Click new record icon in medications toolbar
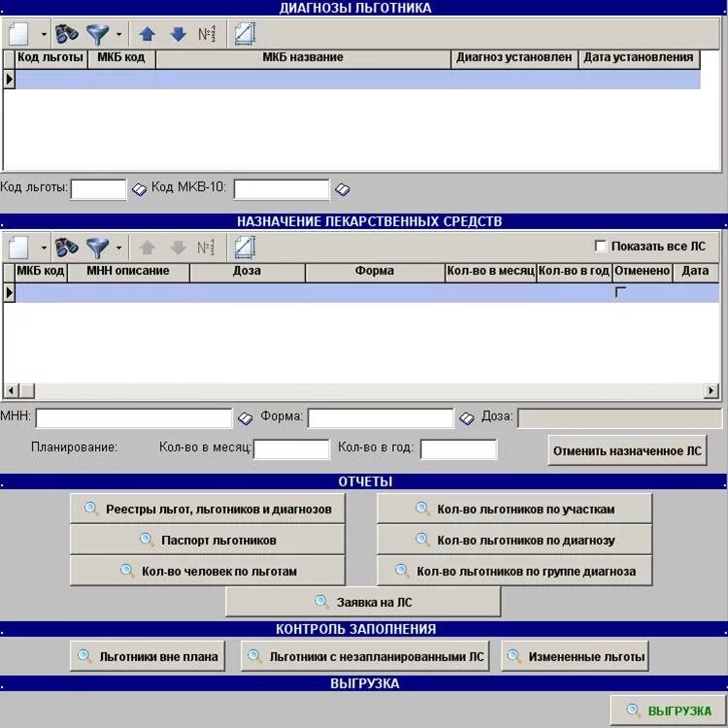This screenshot has height=728, width=728. tap(19, 248)
